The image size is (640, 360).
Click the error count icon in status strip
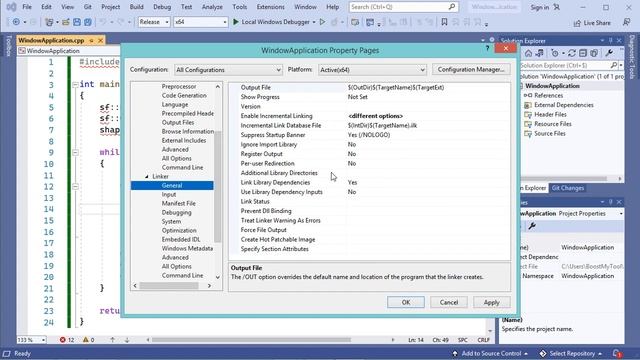pos(62,340)
